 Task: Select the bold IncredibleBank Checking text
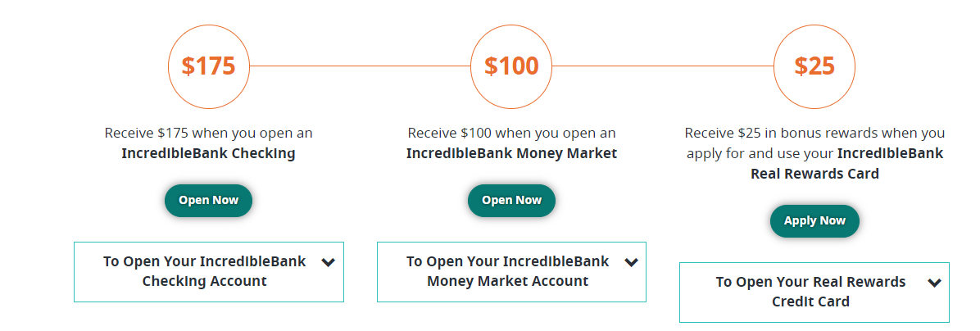209,154
